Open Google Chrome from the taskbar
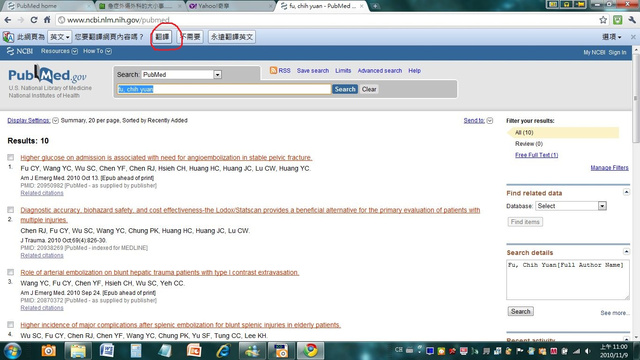 pyautogui.click(x=310, y=351)
